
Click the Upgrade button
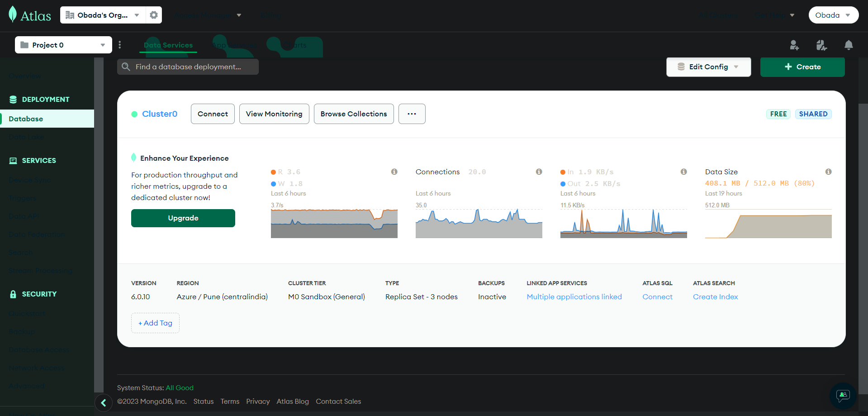click(x=183, y=218)
